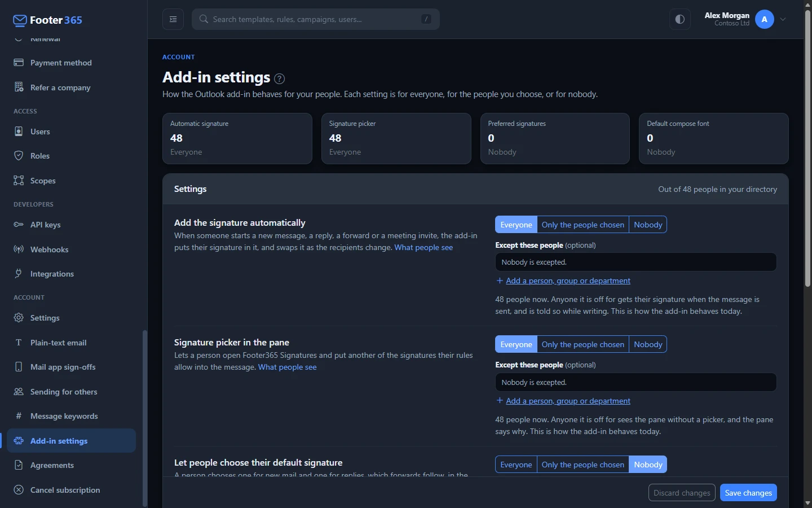The height and width of the screenshot is (508, 812).
Task: Click the ACCOUNT breadcrumb label
Action: pyautogui.click(x=179, y=57)
